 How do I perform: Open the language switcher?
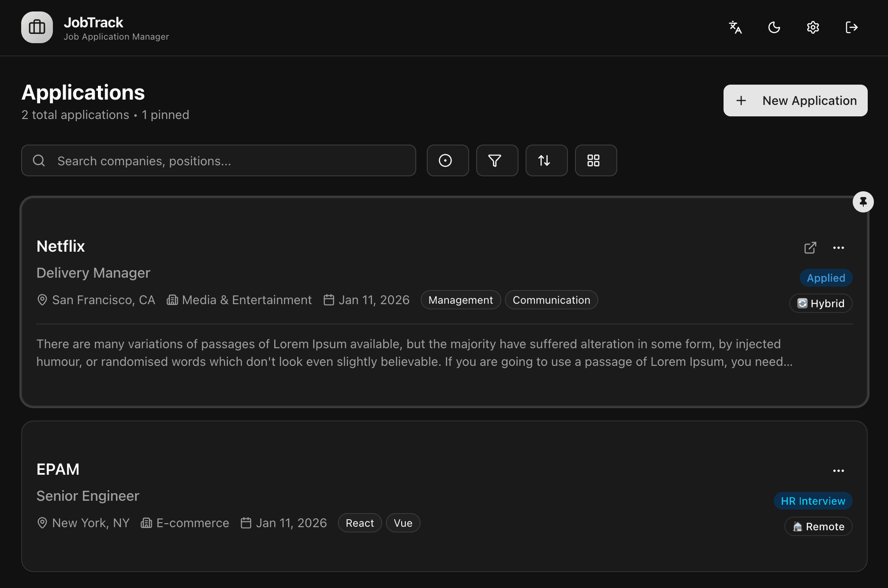(x=735, y=27)
